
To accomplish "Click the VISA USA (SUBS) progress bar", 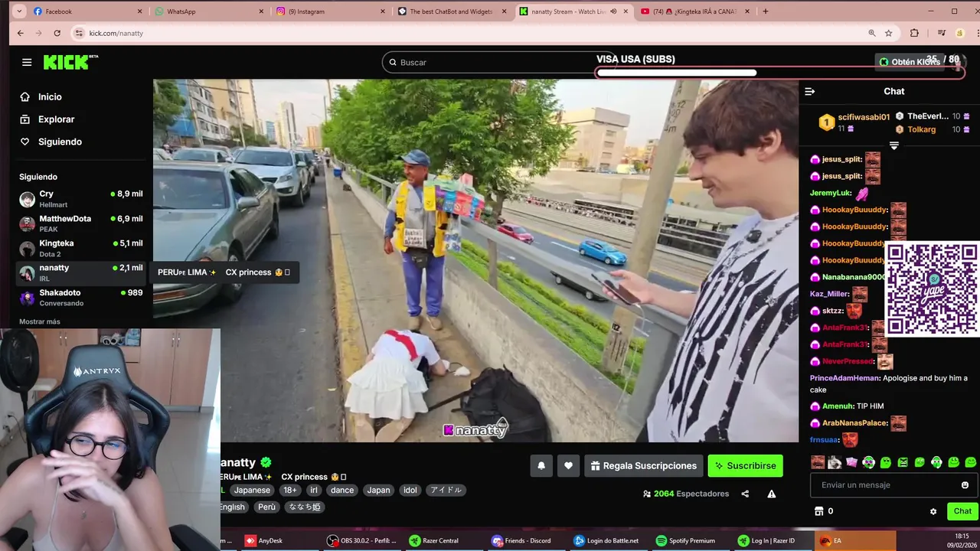I will point(779,73).
